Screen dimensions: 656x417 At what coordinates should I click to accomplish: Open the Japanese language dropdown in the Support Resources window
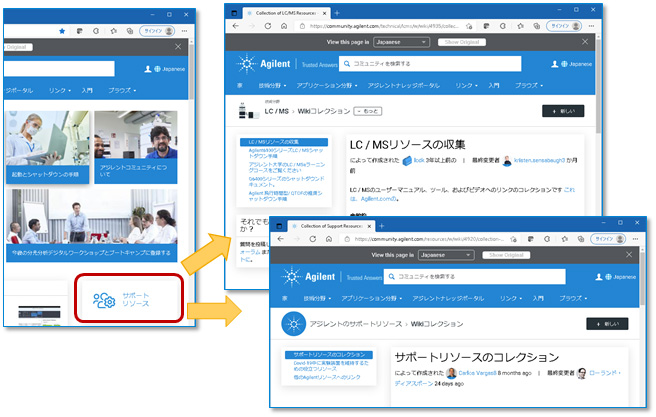pyautogui.click(x=446, y=255)
